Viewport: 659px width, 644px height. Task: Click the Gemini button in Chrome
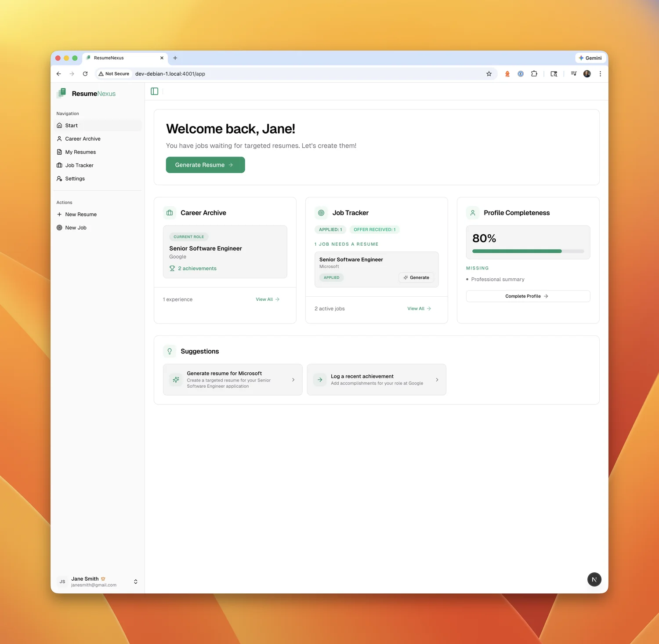(590, 58)
